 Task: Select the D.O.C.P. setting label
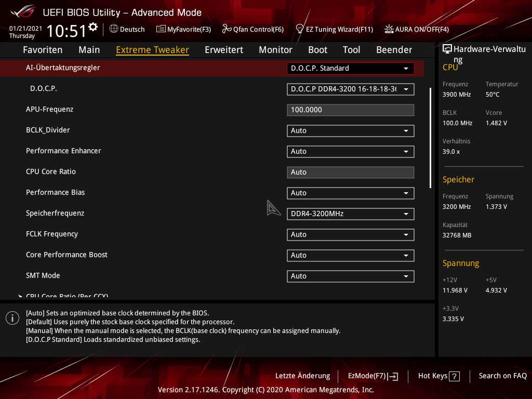tap(44, 88)
